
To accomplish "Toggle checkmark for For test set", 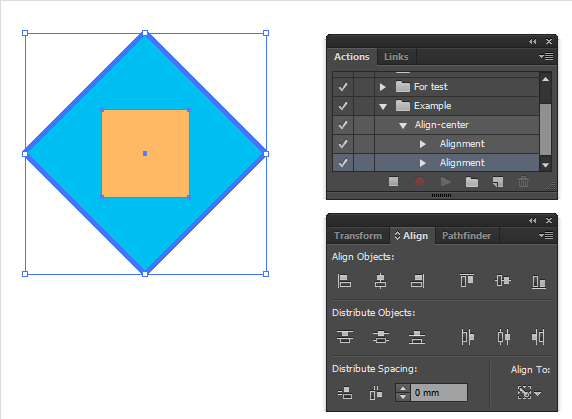I will [343, 87].
